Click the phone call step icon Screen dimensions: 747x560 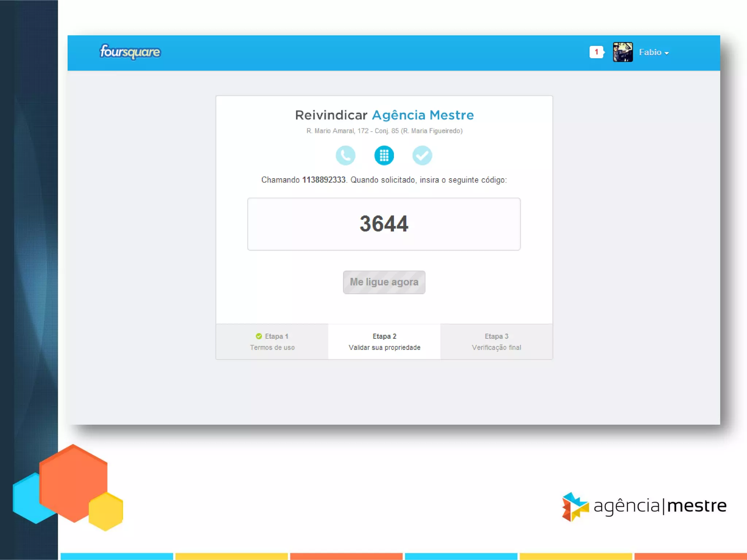[x=345, y=156]
